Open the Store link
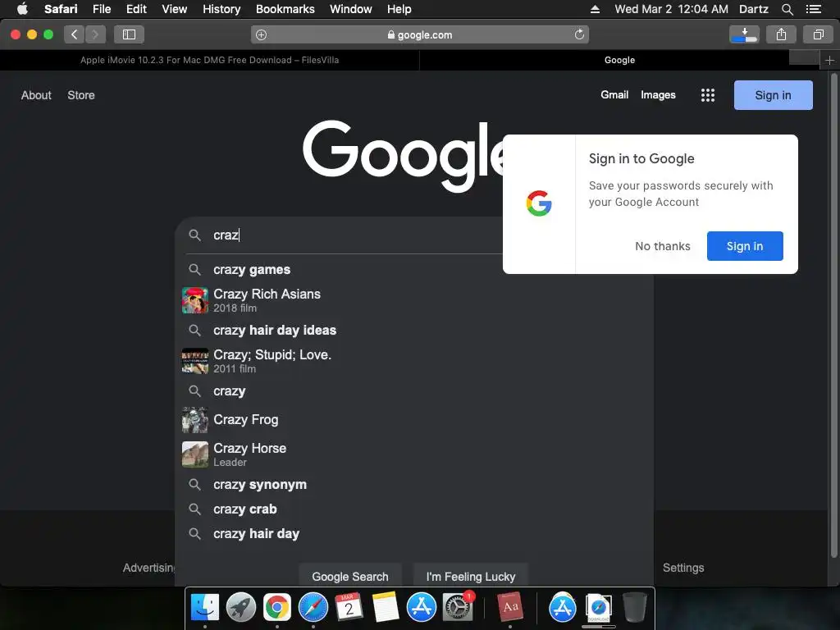Viewport: 840px width, 630px height. tap(81, 95)
